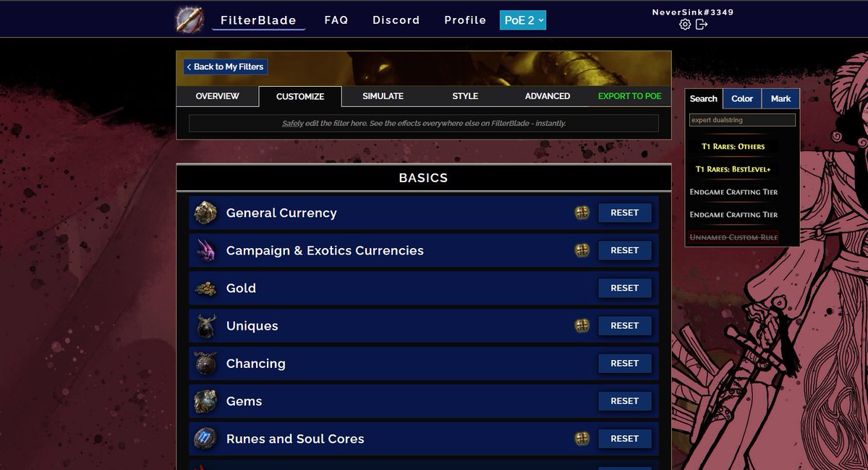868x470 pixels.
Task: Switch to the OVERVIEW tab
Action: pyautogui.click(x=217, y=96)
